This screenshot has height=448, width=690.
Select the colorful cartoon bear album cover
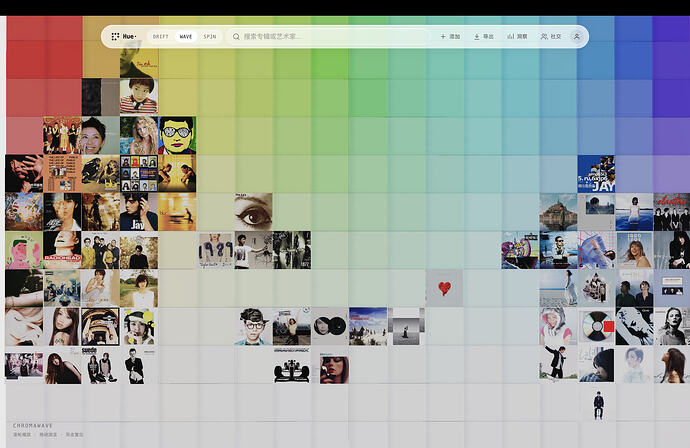point(520,250)
